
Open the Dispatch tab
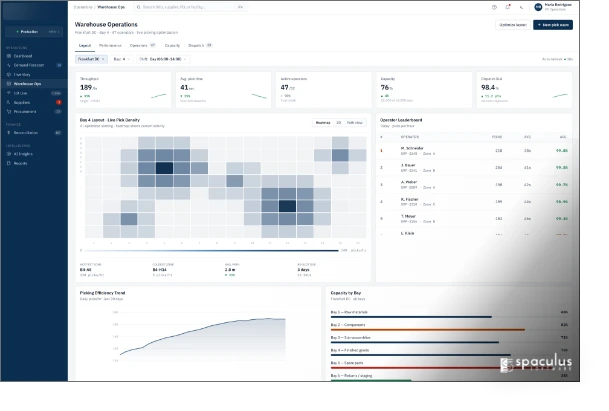click(x=200, y=45)
